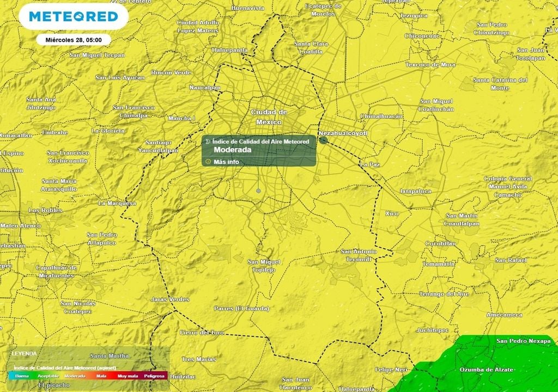This screenshot has width=558, height=392.
Task: Select the Peligrosa color in the legend
Action: click(154, 376)
